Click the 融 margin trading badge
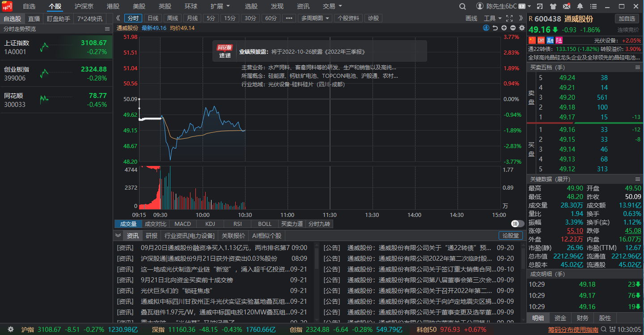The width and height of the screenshot is (644, 335). [550, 40]
